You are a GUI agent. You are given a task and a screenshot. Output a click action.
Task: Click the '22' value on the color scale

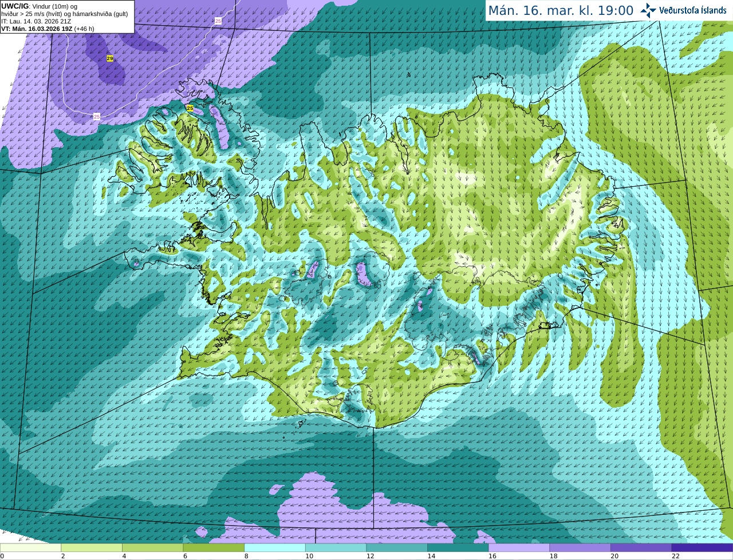click(x=675, y=556)
